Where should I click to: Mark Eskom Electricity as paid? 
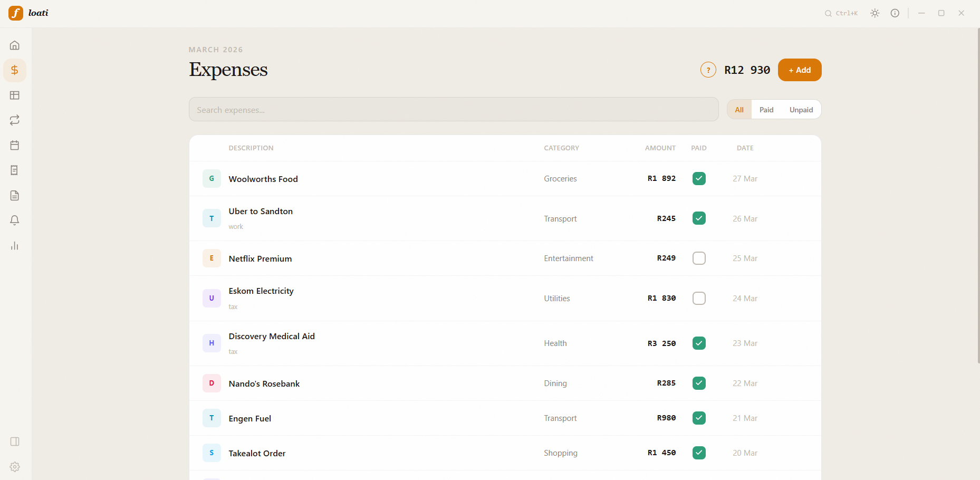pyautogui.click(x=699, y=298)
